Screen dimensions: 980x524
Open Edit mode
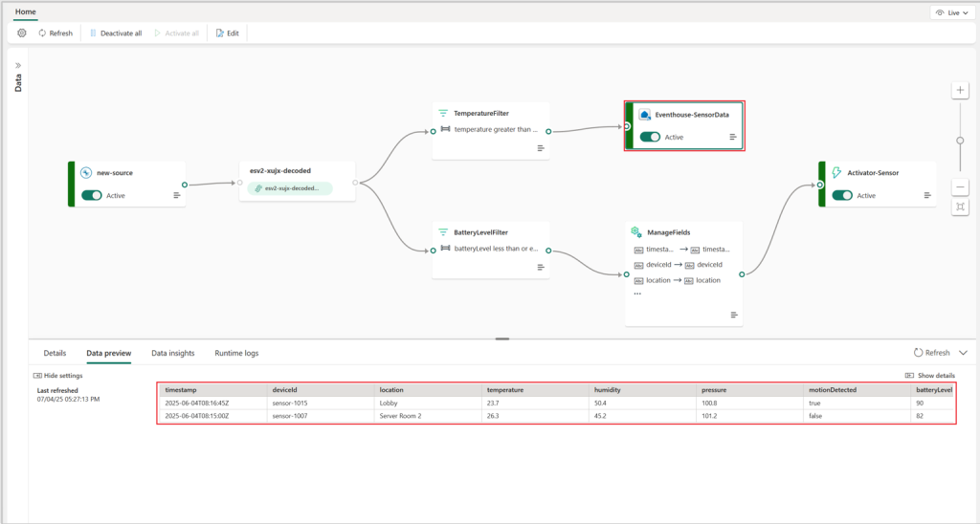(x=228, y=33)
